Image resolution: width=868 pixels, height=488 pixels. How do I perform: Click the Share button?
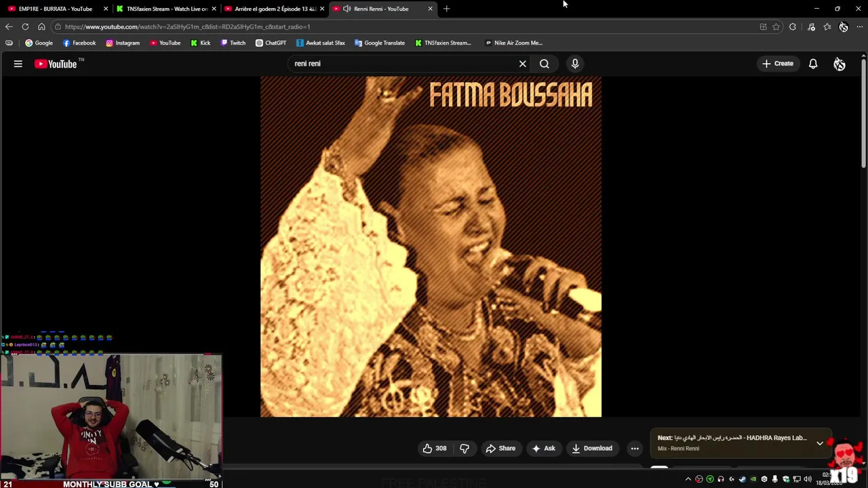click(500, 448)
